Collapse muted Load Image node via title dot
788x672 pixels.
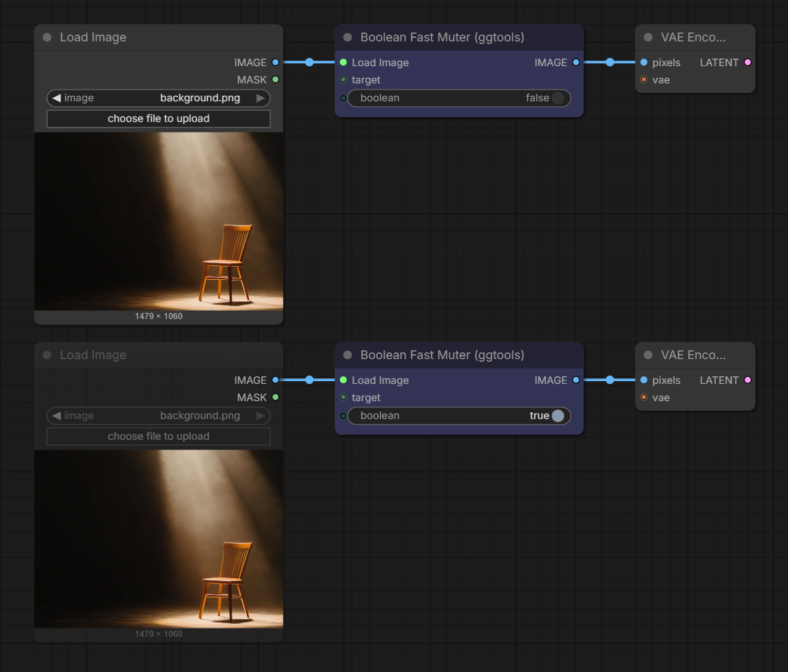coord(48,355)
